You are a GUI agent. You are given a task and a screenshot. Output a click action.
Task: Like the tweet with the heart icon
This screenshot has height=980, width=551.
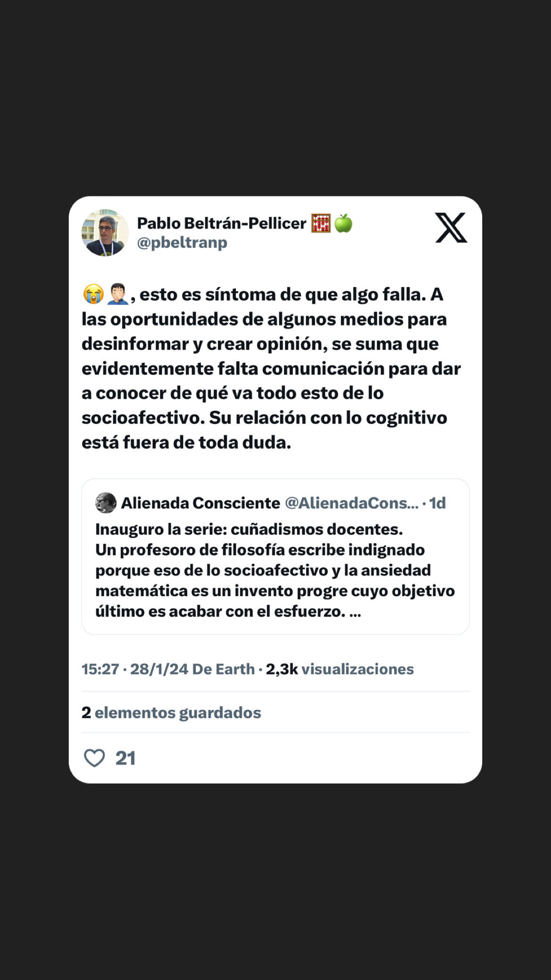(94, 758)
